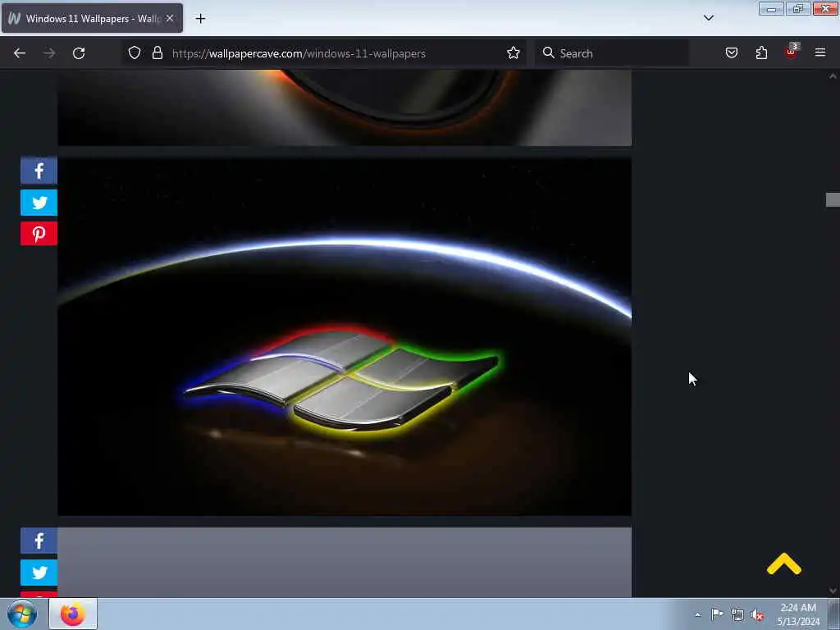Open the Firefox extensions menu

click(x=761, y=53)
